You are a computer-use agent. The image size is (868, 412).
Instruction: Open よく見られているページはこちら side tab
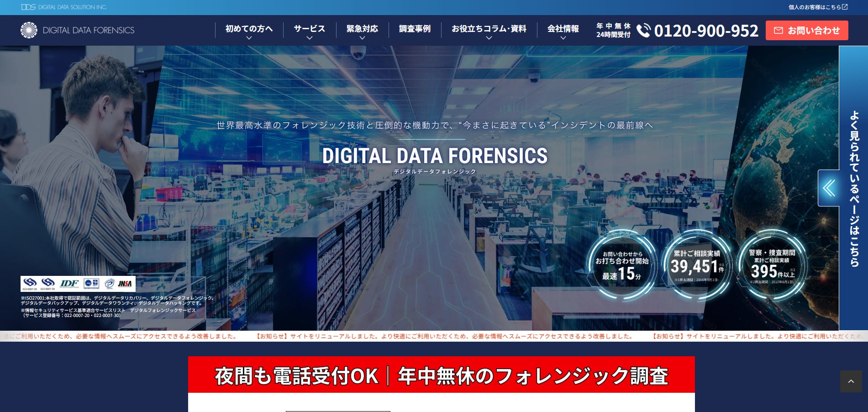(854, 188)
